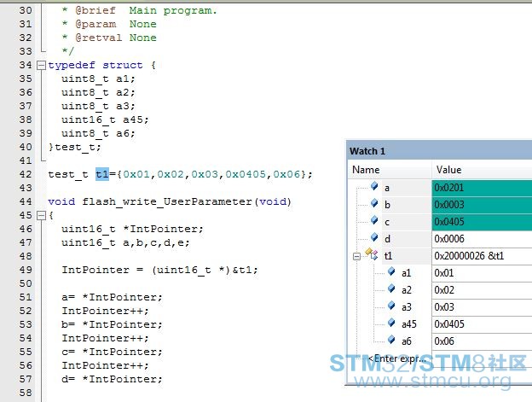Click the uint16_t a45 declaration
The width and height of the screenshot is (532, 402).
[x=105, y=119]
